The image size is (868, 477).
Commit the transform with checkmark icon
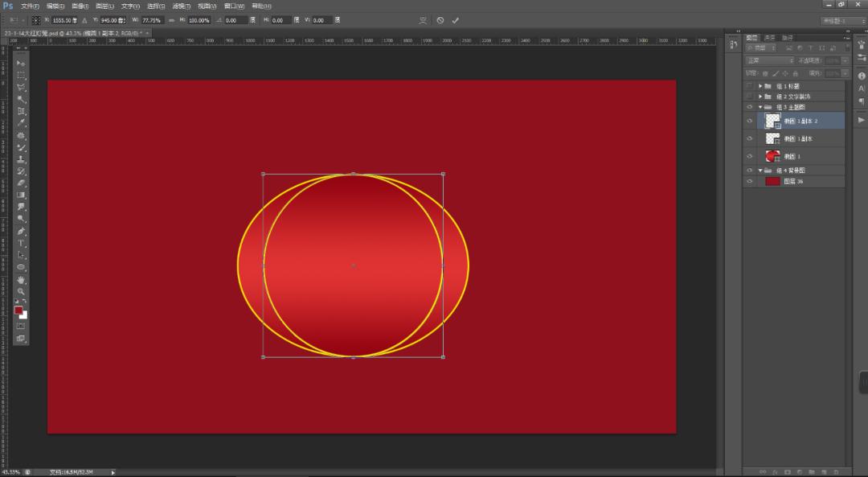(x=455, y=20)
